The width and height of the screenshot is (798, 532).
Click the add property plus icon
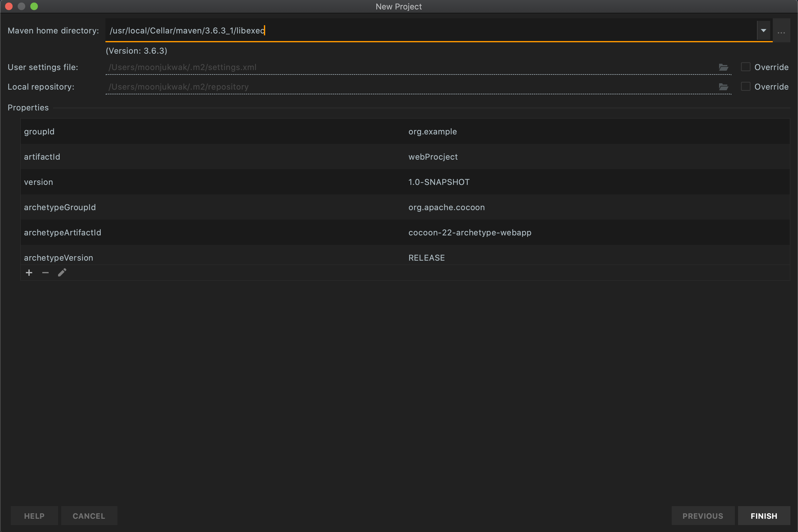click(29, 273)
